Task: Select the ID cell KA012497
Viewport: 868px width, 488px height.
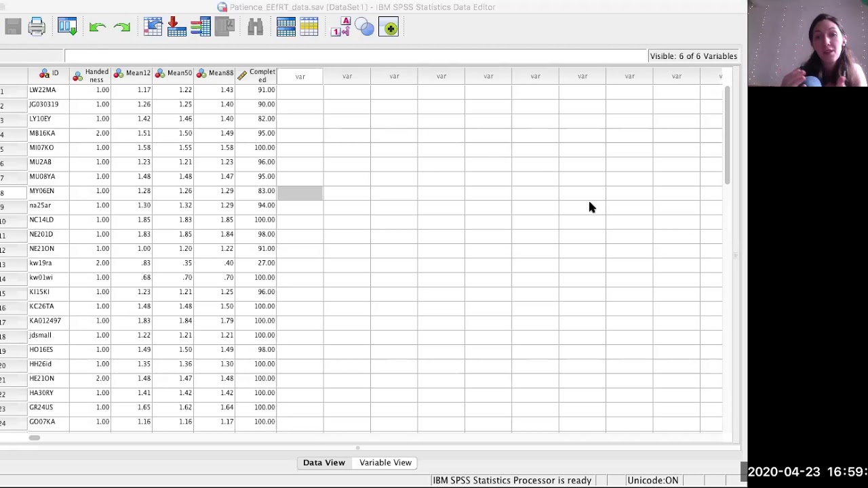Action: (49, 321)
